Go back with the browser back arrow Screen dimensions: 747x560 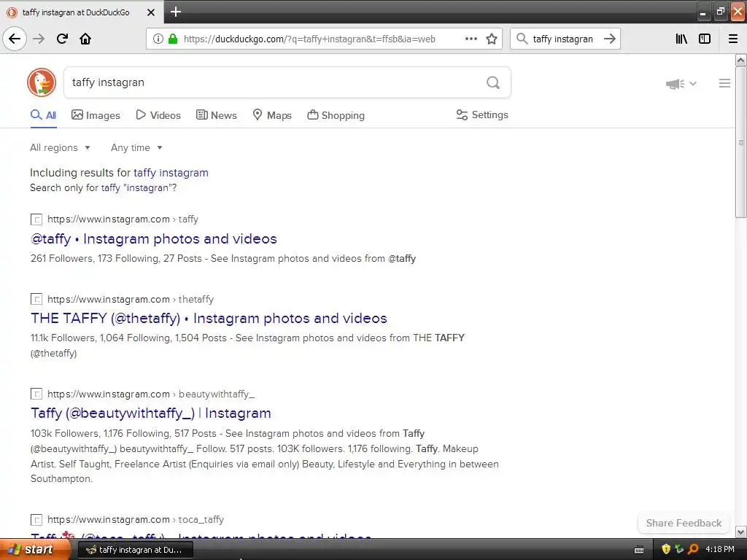(15, 39)
